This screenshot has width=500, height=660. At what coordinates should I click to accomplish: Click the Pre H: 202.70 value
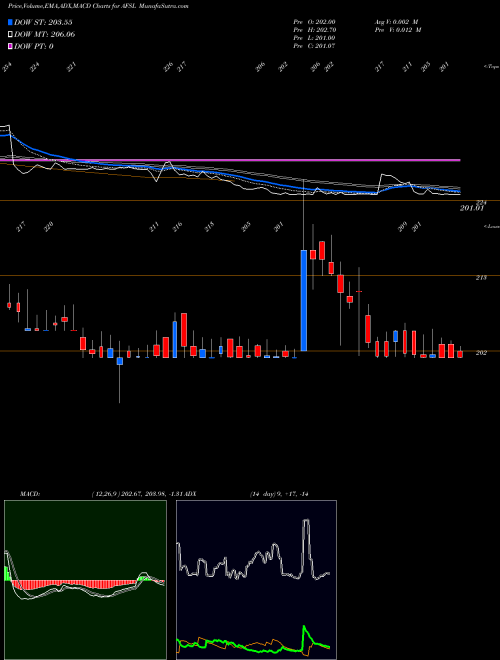point(314,30)
